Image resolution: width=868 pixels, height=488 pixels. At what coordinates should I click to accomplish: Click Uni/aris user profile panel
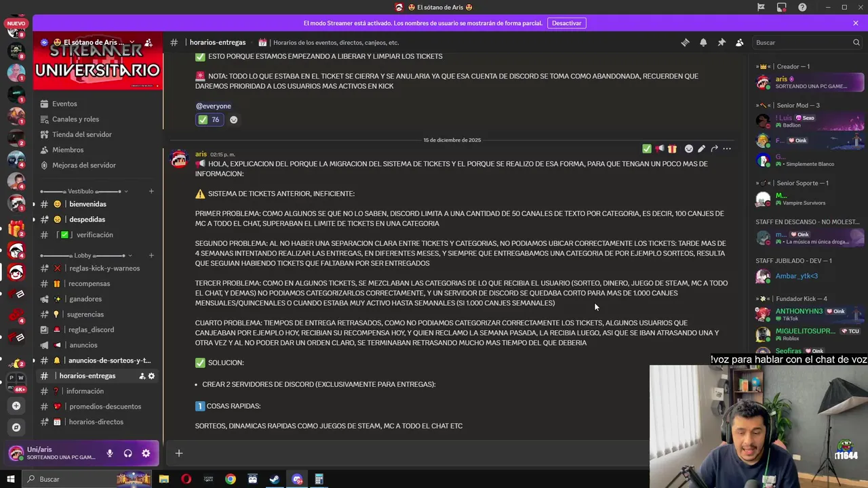[53, 453]
